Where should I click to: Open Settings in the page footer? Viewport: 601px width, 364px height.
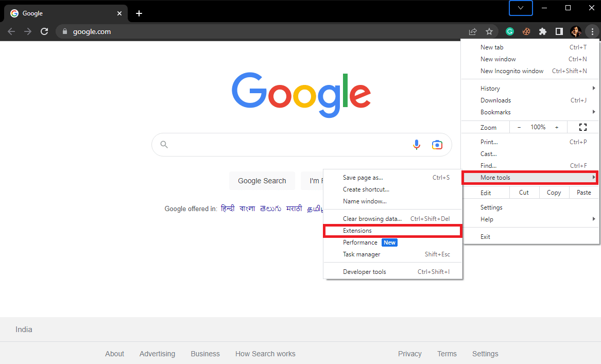[485, 354]
